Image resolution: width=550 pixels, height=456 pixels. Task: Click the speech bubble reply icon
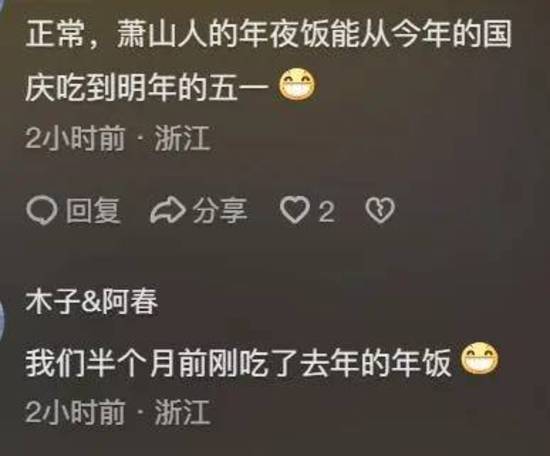coord(42,210)
